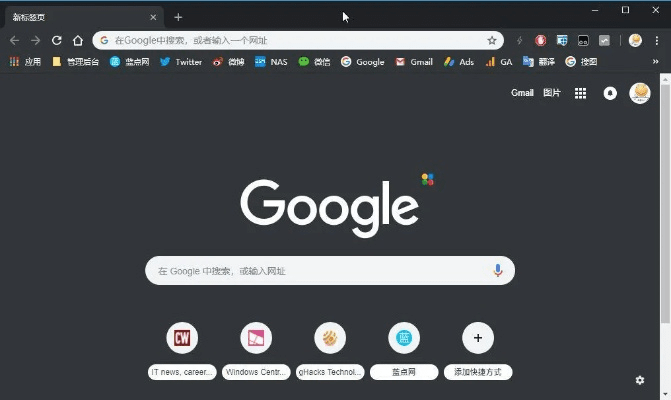Open the Gmail bookmark in bookmarks bar
The width and height of the screenshot is (671, 400).
click(x=414, y=62)
